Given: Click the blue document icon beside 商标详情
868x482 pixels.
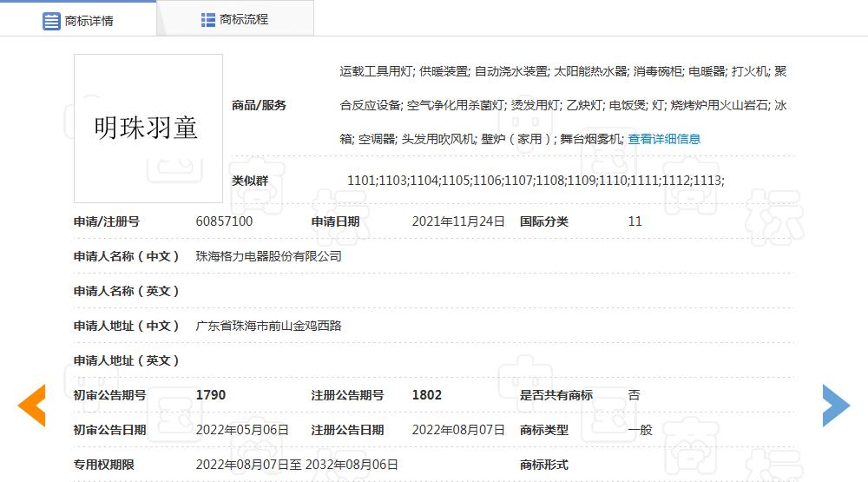Looking at the screenshot, I should coord(51,21).
